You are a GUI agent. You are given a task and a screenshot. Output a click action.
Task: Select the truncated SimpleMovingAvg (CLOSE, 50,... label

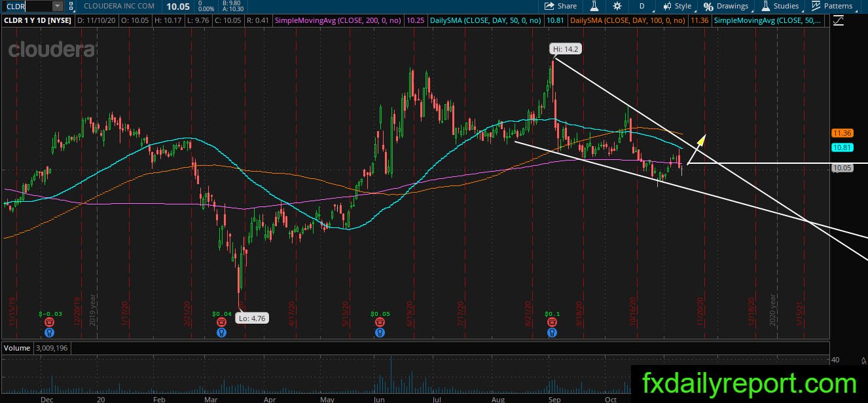tap(768, 21)
